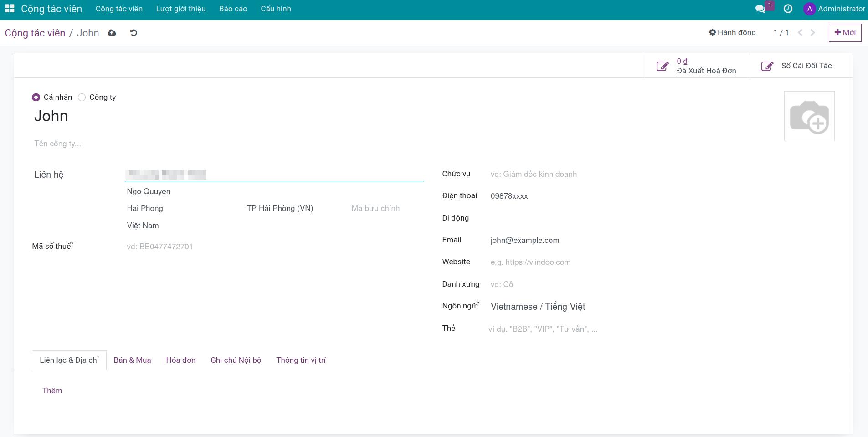Open the Danh xưng title dropdown

(662, 284)
